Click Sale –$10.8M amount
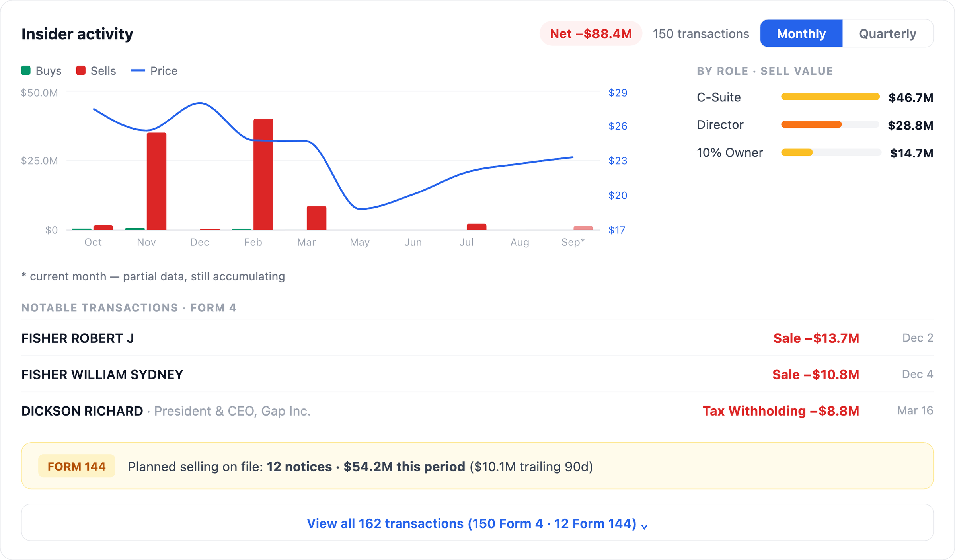The image size is (955, 560). pyautogui.click(x=815, y=374)
